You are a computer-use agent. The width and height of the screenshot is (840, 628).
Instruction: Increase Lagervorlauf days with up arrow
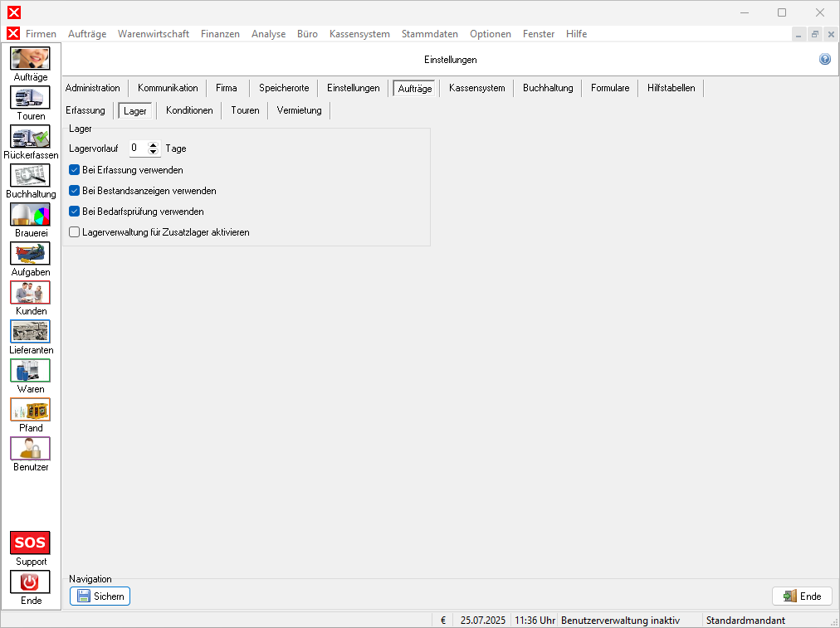[x=153, y=145]
